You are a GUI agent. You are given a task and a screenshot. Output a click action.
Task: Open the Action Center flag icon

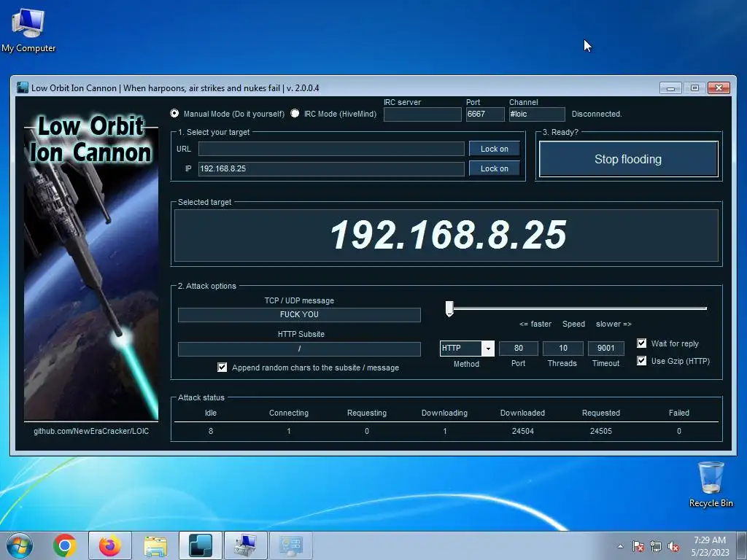[638, 546]
